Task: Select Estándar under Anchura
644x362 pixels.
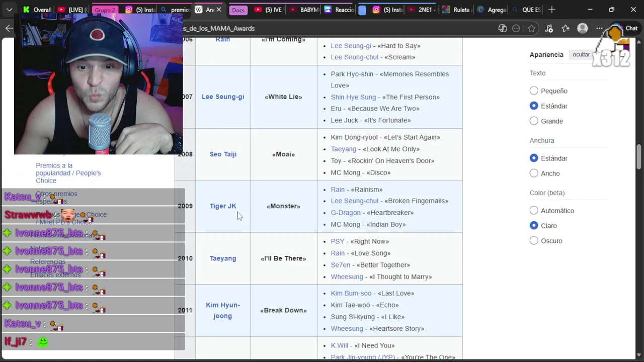Action: [534, 158]
